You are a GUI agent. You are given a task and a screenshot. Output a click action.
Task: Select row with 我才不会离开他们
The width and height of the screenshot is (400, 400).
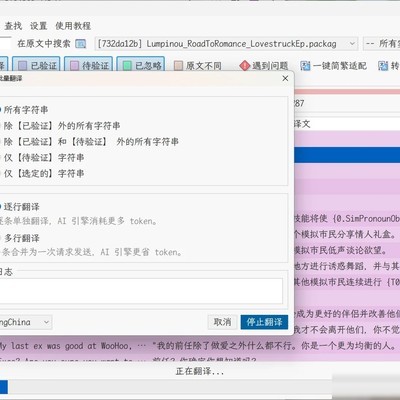point(347,330)
